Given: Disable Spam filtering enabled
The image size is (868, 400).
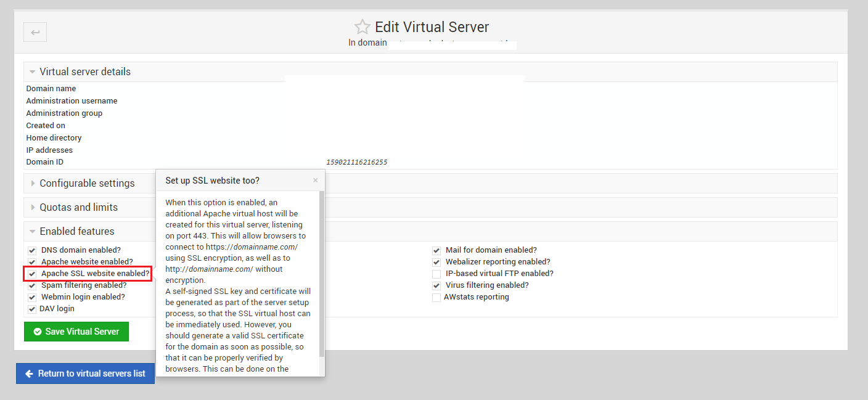Looking at the screenshot, I should pyautogui.click(x=31, y=285).
